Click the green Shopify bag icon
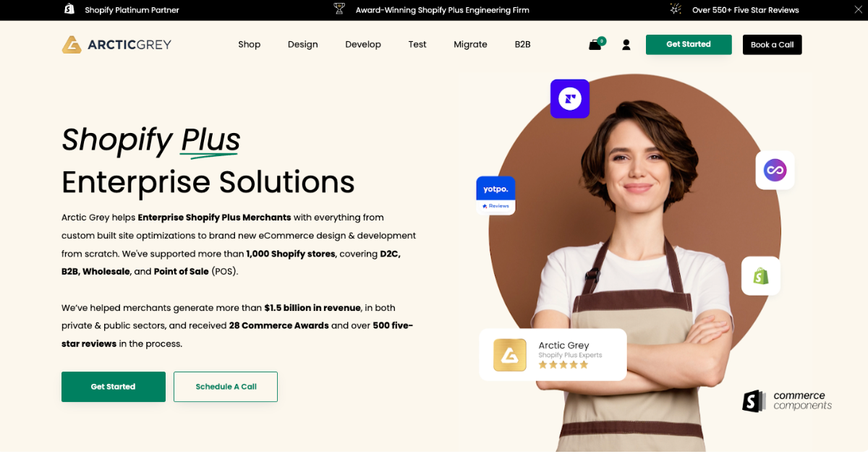The image size is (868, 454). click(760, 276)
